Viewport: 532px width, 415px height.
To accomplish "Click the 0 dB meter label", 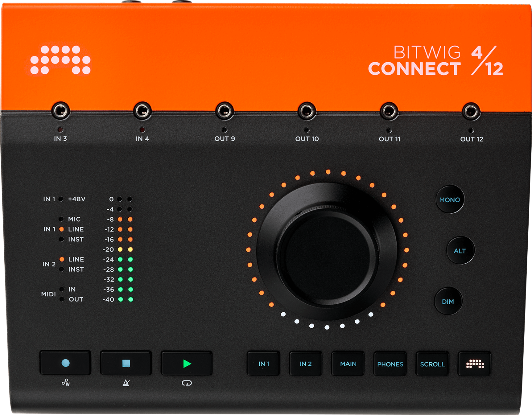I will [x=111, y=199].
